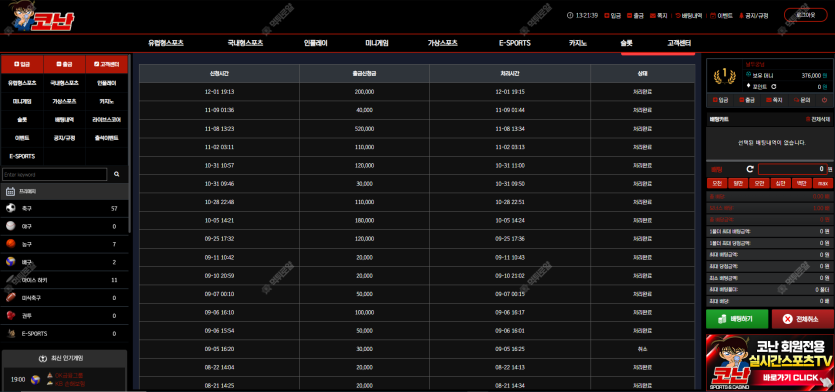Select the soccer ball sport icon

click(x=11, y=208)
